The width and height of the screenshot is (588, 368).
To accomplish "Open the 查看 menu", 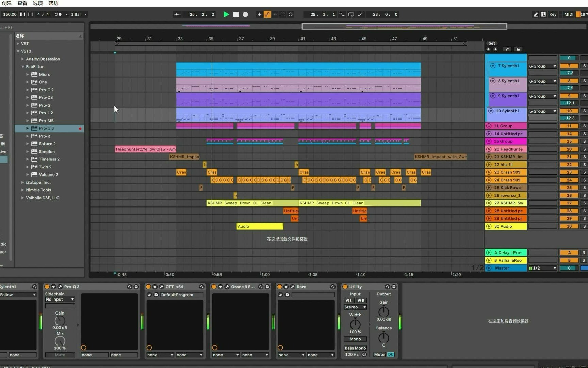I will [x=22, y=3].
